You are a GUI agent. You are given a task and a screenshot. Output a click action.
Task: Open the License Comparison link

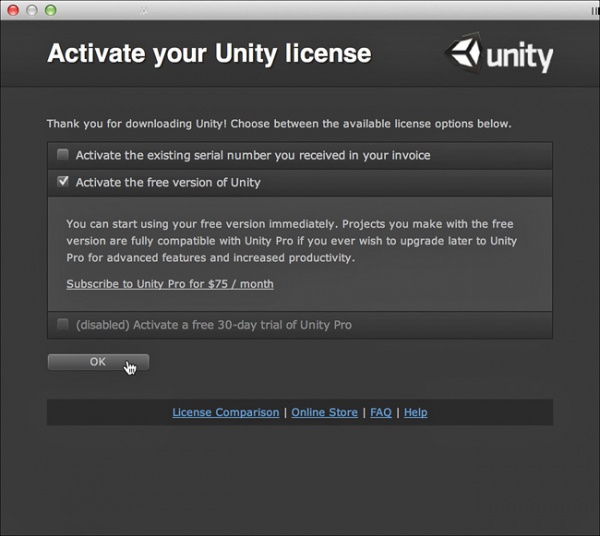coord(226,412)
